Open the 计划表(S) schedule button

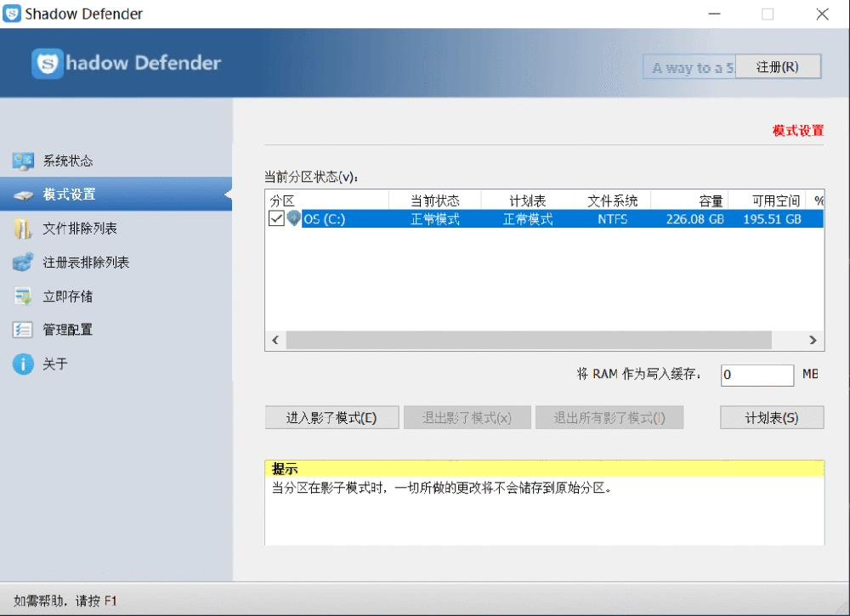tap(772, 417)
